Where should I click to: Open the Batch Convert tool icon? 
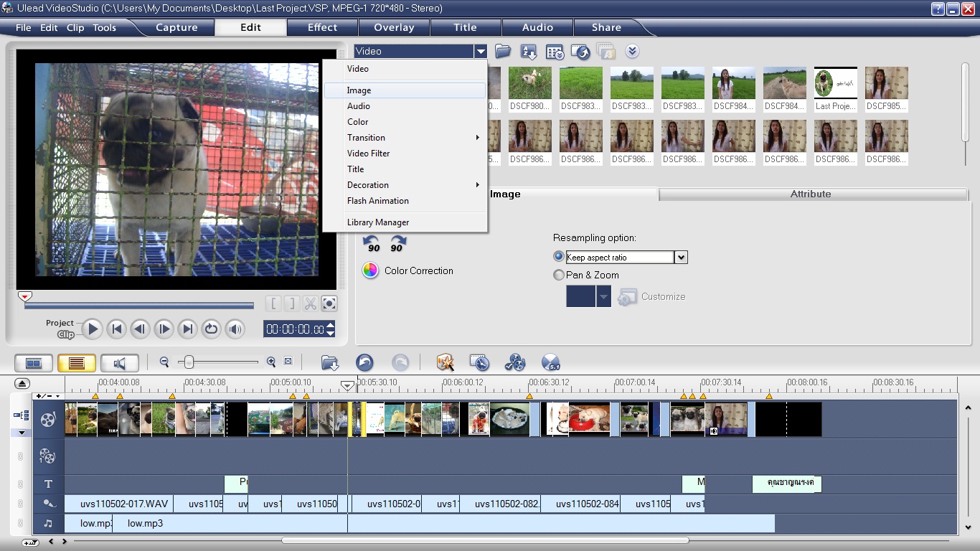tap(514, 362)
